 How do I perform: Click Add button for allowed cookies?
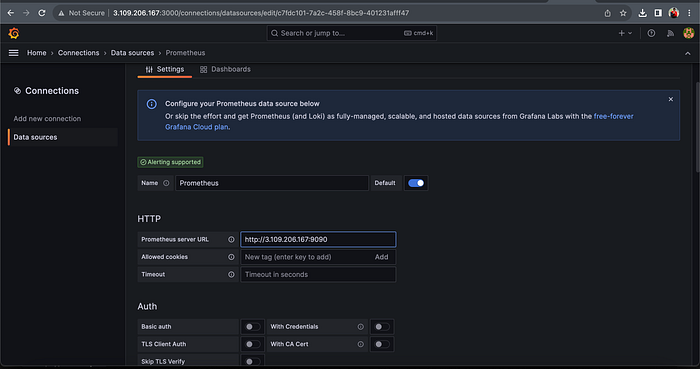pos(381,257)
